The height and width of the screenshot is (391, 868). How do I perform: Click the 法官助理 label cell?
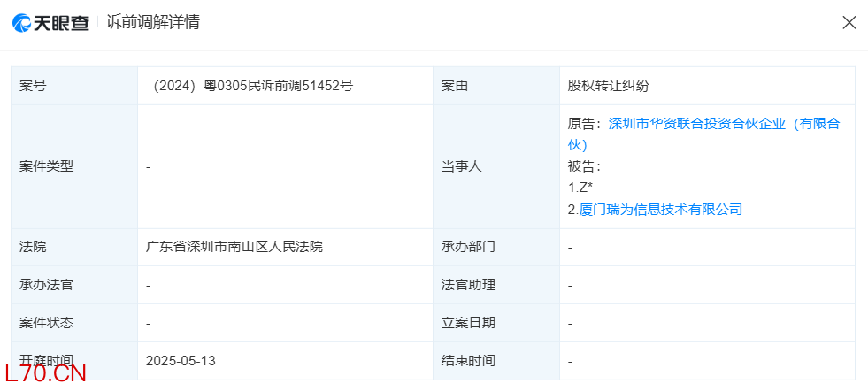468,285
